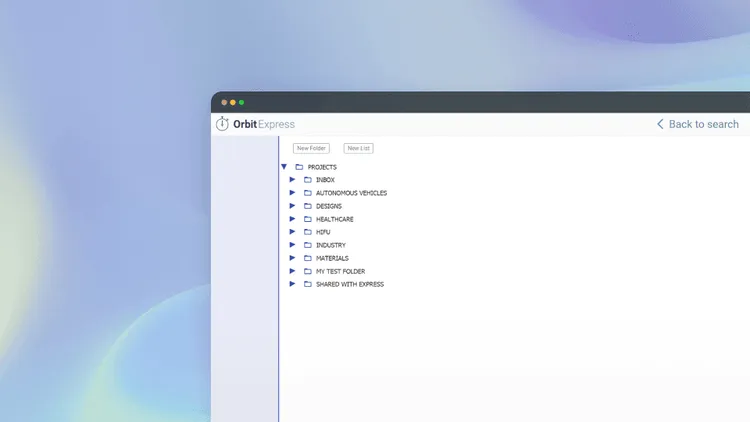Click the Back to search chevron arrow
The height and width of the screenshot is (422, 750).
click(660, 124)
